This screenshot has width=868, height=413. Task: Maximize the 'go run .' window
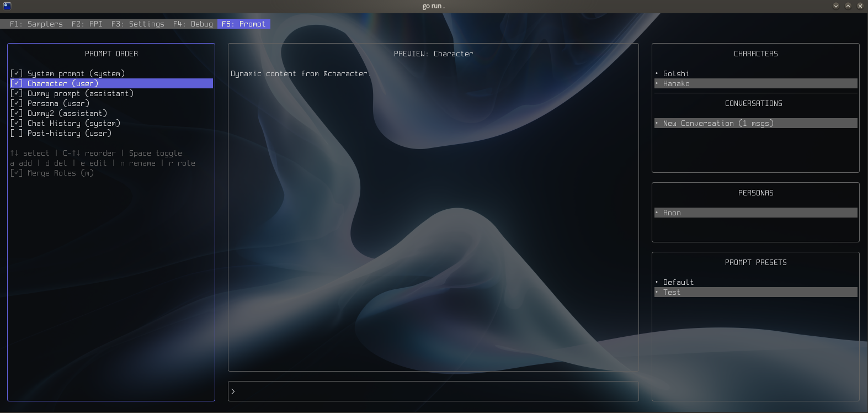click(848, 6)
